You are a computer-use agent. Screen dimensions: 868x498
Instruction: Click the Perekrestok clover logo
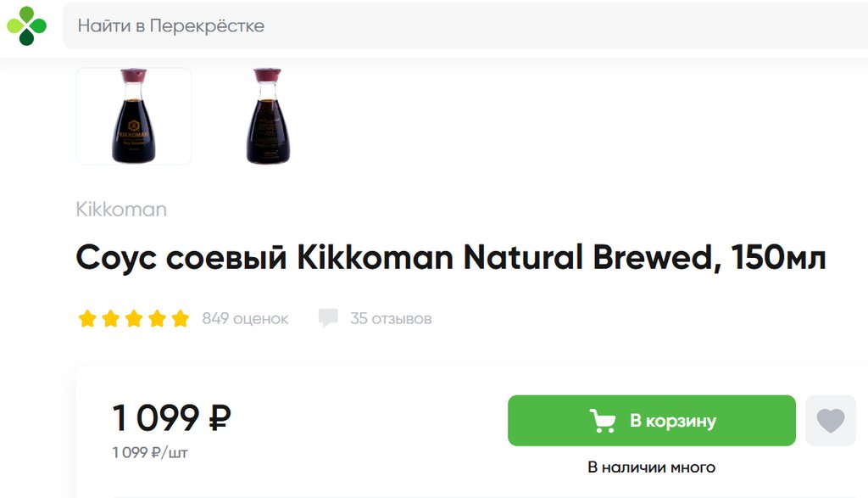point(26,25)
